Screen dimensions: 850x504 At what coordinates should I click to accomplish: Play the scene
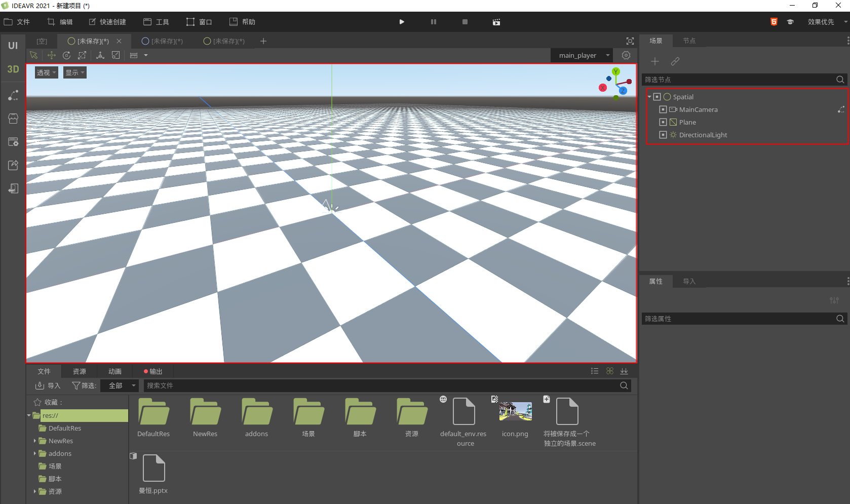(x=402, y=22)
